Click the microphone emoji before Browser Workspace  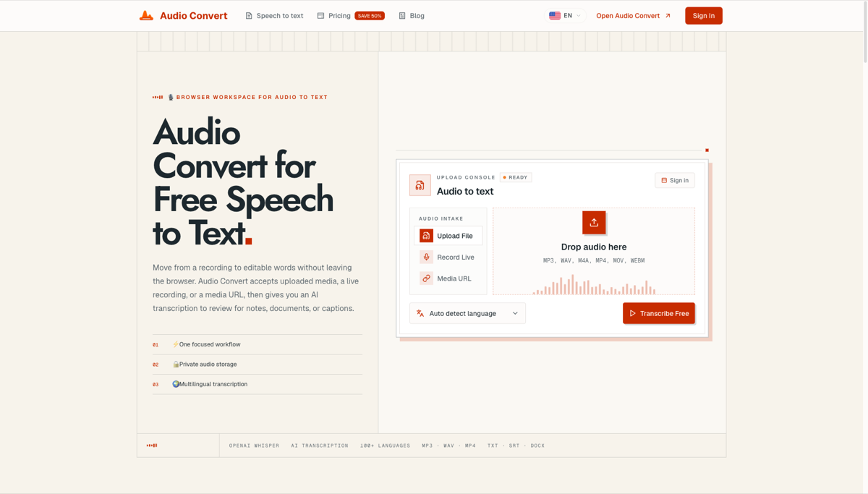171,97
